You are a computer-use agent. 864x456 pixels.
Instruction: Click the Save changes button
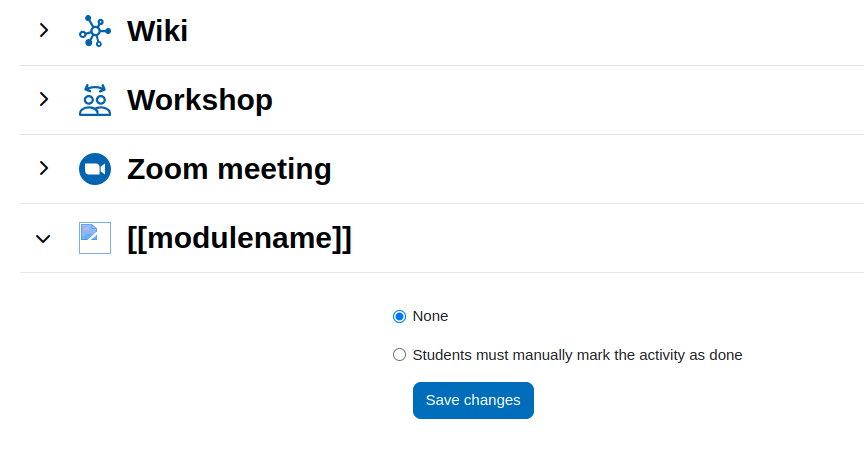[473, 400]
